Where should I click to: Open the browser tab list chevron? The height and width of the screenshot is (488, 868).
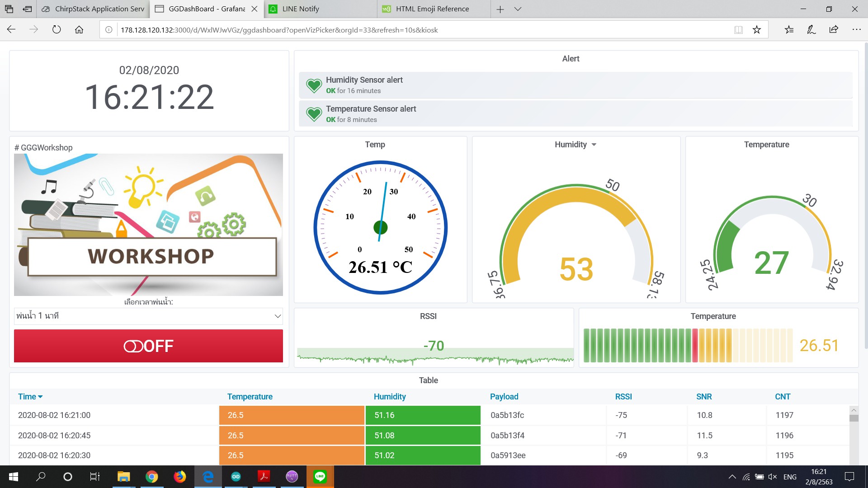point(518,9)
